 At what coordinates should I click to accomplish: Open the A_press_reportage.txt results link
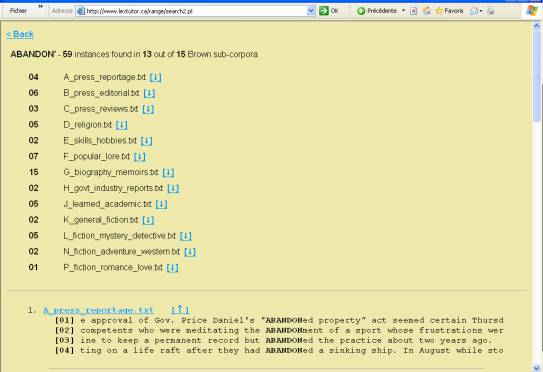pos(98,310)
